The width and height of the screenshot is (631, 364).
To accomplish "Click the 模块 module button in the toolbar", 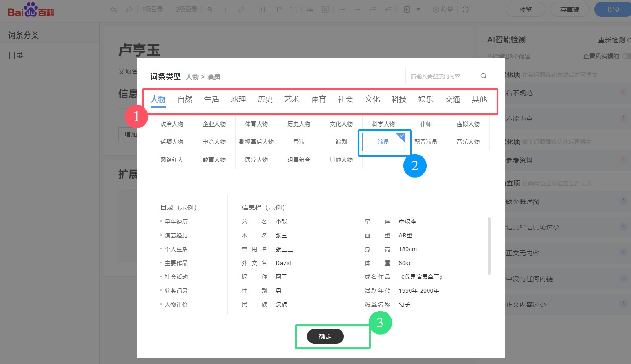I will 442,10.
